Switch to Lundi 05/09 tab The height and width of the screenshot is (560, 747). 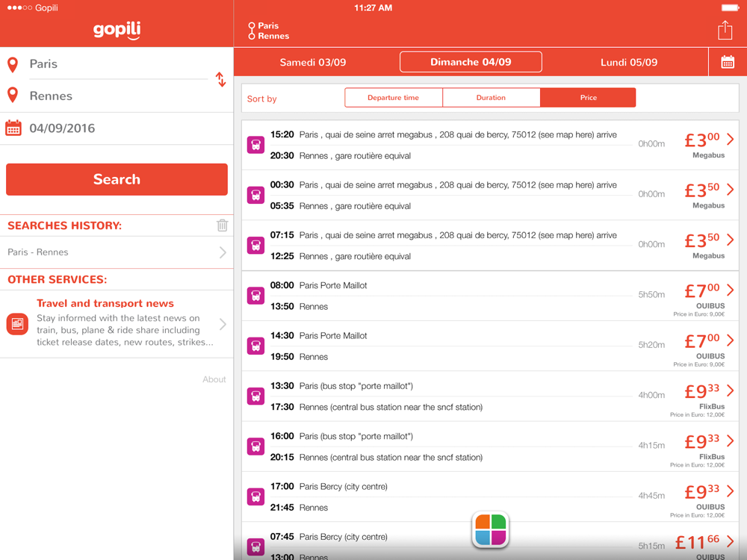(629, 63)
